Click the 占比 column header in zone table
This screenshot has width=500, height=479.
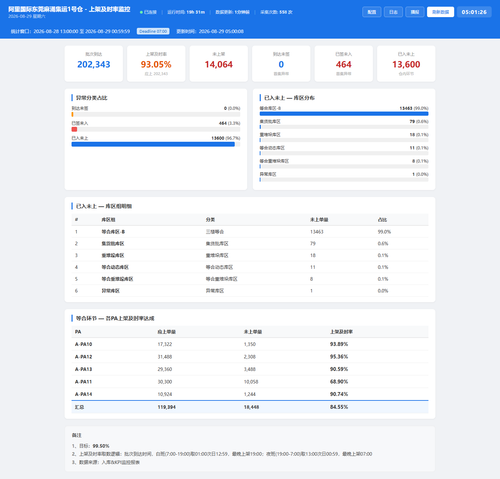(x=382, y=220)
